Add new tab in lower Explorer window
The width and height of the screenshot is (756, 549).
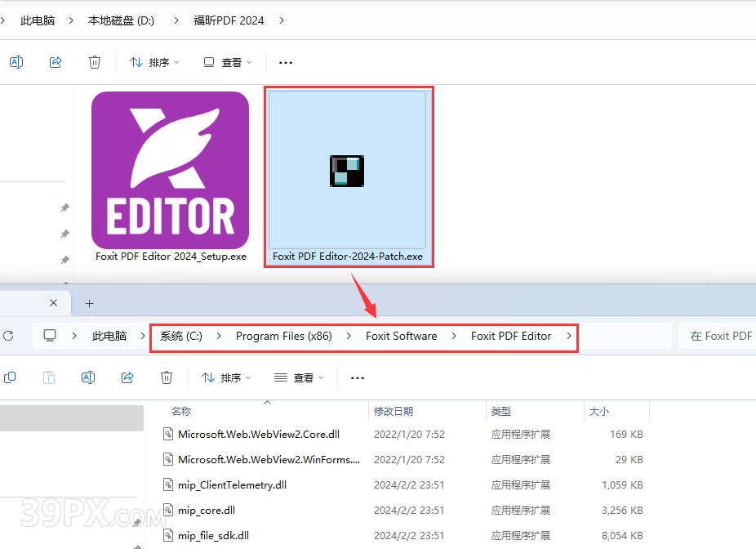coord(89,303)
